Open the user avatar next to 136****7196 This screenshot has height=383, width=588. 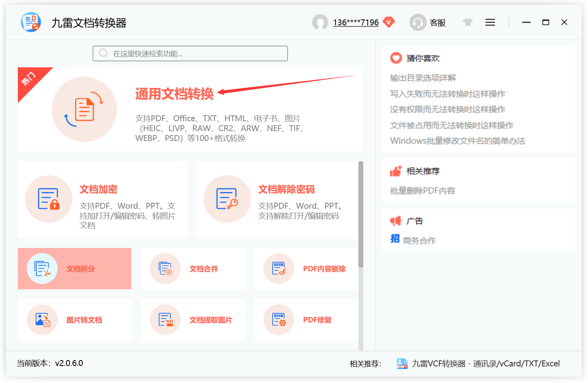[320, 22]
